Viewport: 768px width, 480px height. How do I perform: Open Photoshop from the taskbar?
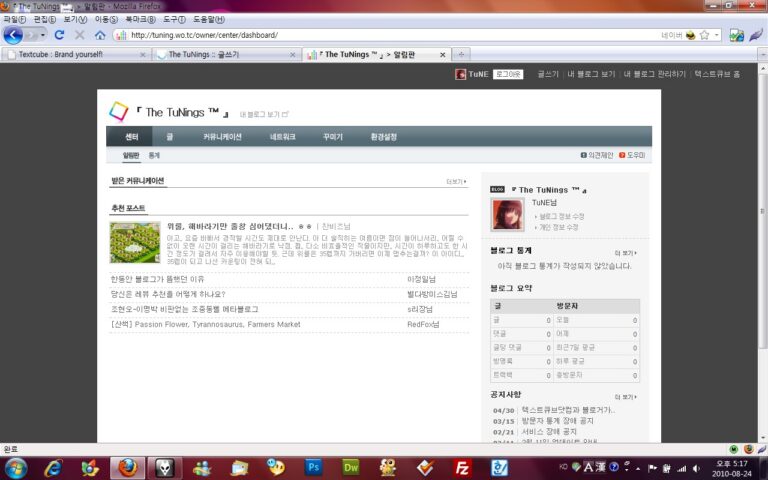pos(313,468)
